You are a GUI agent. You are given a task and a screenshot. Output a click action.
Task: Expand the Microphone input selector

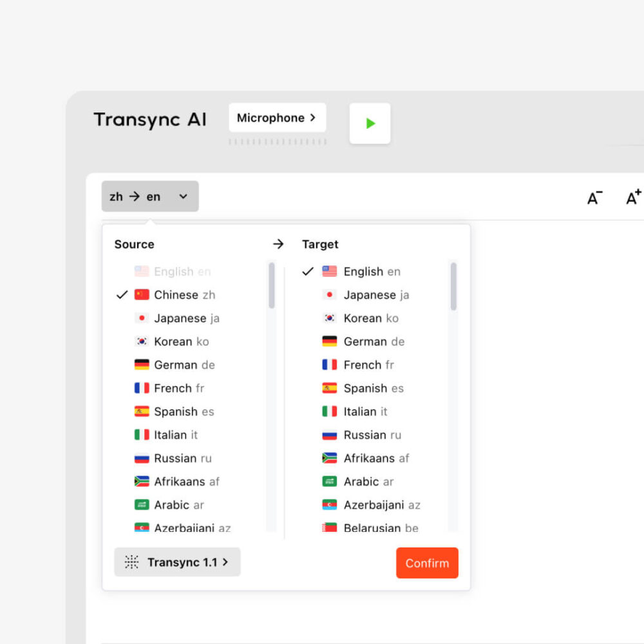(x=277, y=118)
